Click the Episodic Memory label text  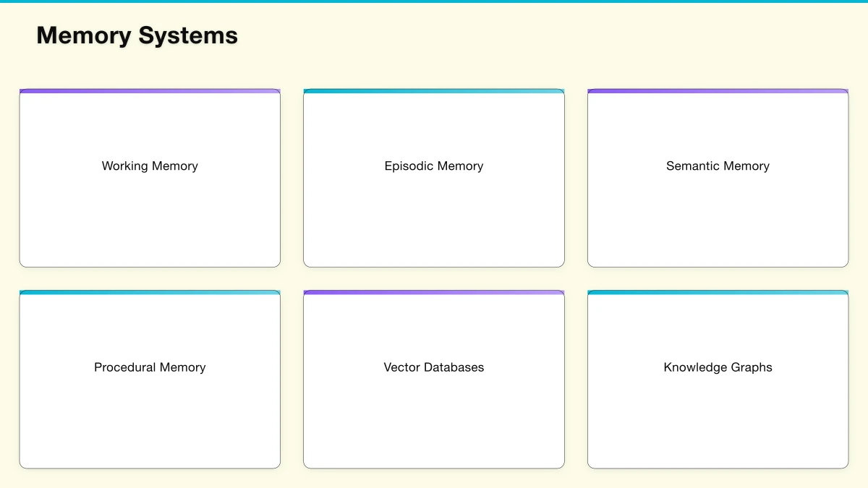click(434, 166)
